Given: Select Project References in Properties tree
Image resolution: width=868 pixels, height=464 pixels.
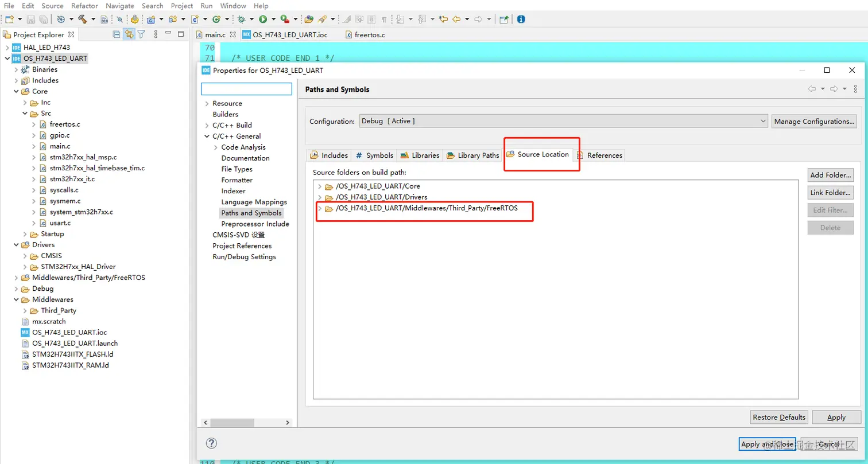Looking at the screenshot, I should [242, 245].
